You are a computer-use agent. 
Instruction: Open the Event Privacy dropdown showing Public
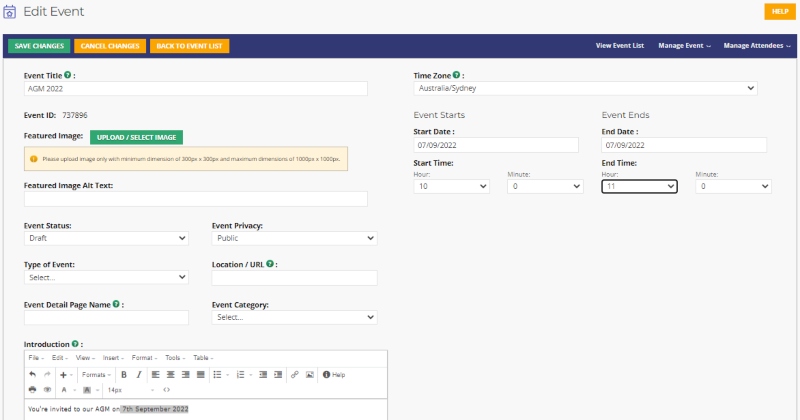click(294, 238)
